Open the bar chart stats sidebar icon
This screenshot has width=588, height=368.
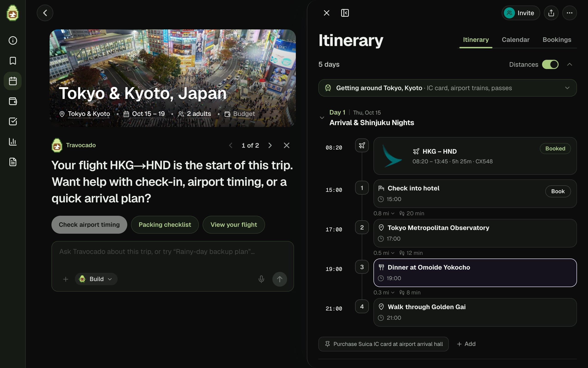(x=13, y=141)
